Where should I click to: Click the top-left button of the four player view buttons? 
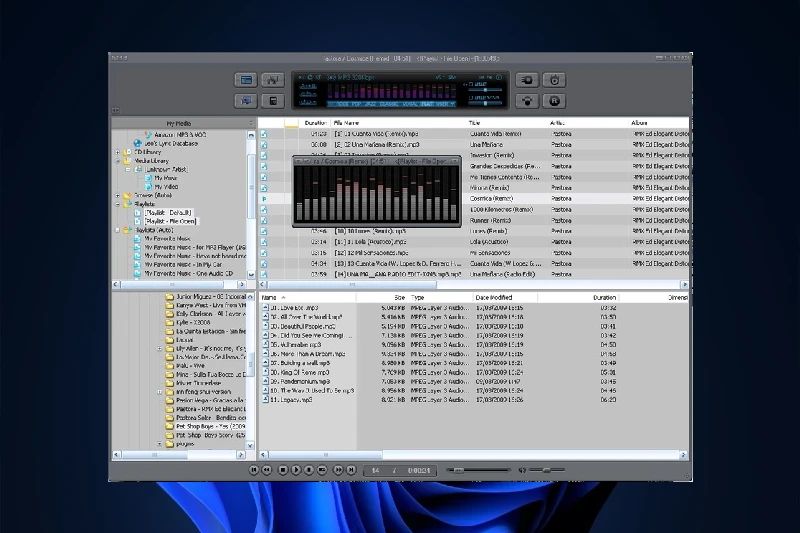pyautogui.click(x=245, y=79)
